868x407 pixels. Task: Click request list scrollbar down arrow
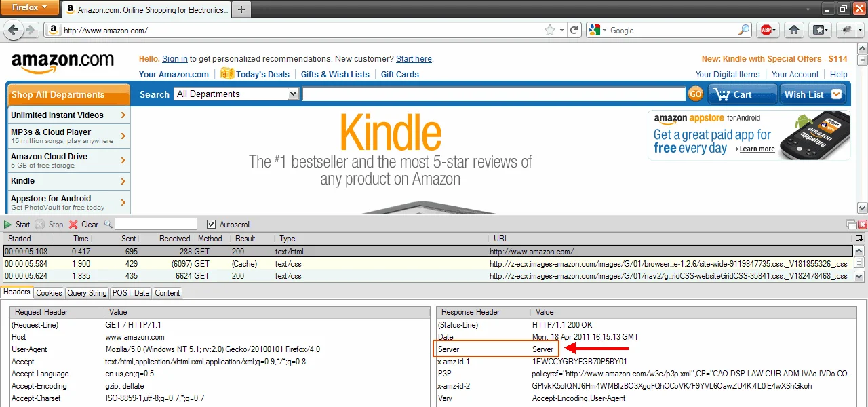tap(859, 277)
